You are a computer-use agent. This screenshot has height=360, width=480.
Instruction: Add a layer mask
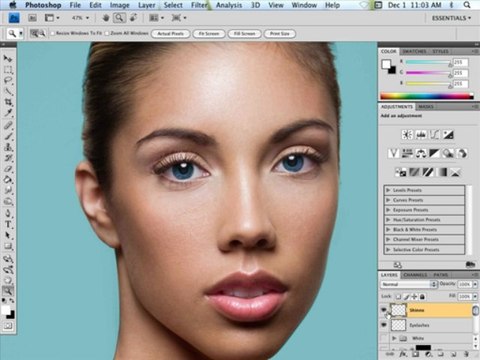[x=415, y=354]
